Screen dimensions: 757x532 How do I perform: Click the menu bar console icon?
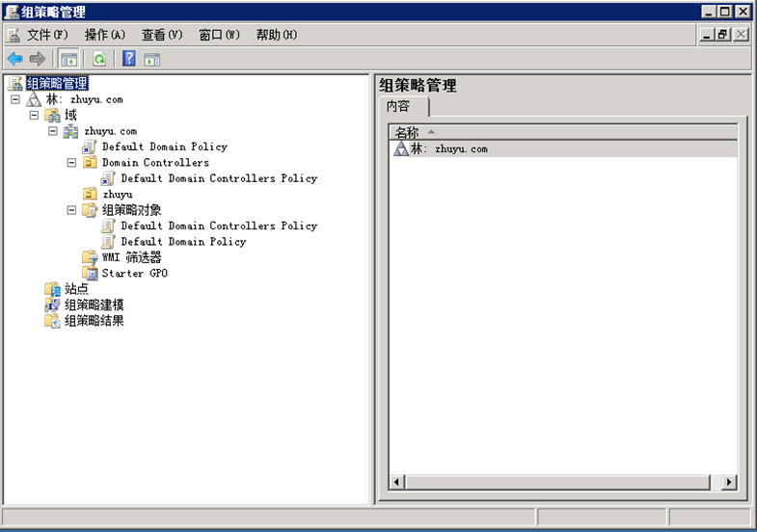tap(13, 35)
